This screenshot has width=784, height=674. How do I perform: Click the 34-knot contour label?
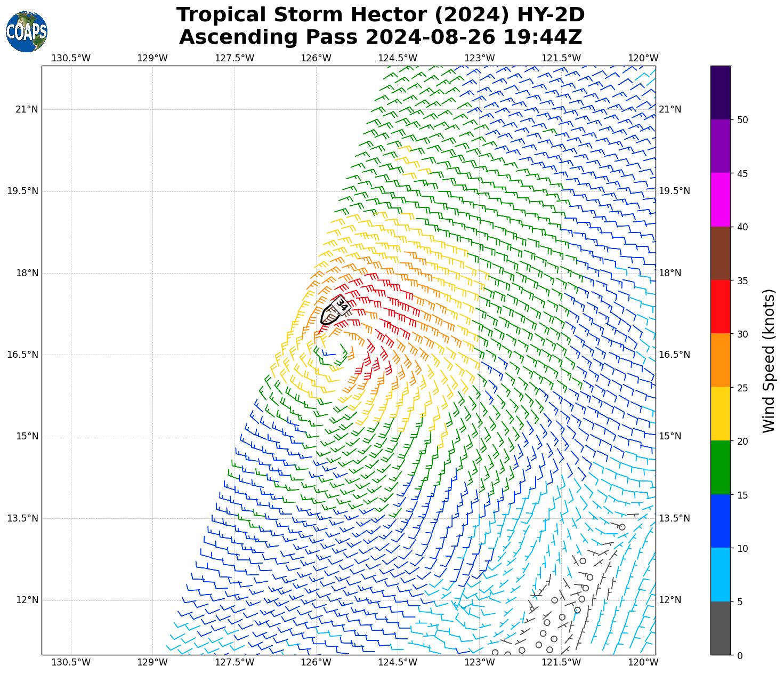click(341, 306)
